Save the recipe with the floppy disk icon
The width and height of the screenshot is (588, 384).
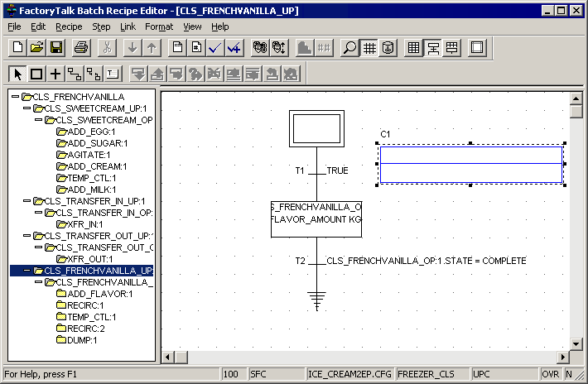click(x=56, y=48)
